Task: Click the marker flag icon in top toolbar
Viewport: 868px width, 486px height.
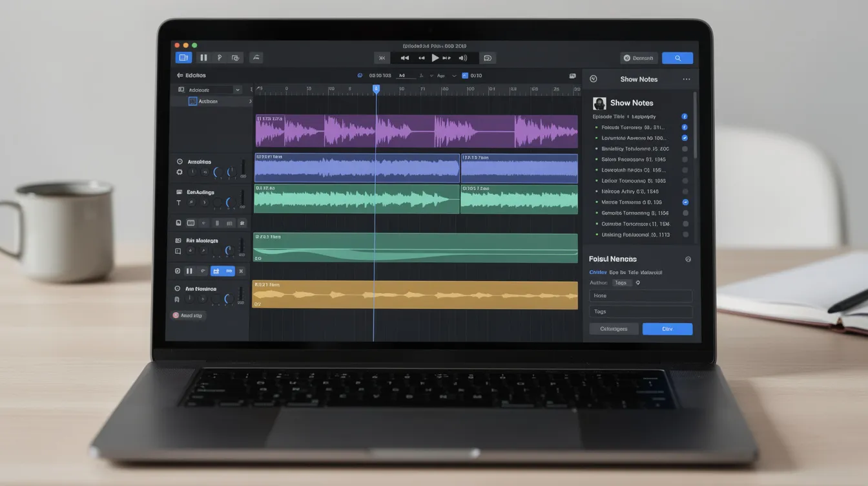Action: tap(220, 58)
